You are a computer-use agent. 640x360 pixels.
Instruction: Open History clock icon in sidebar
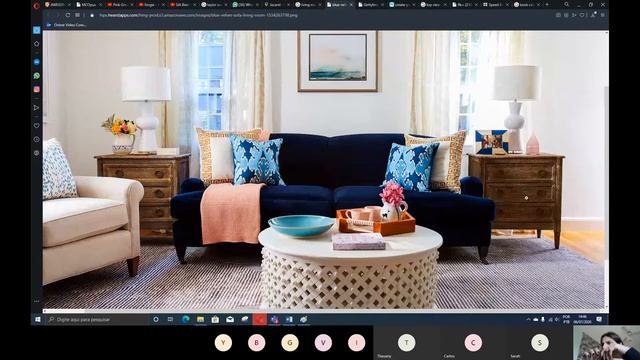(x=36, y=139)
